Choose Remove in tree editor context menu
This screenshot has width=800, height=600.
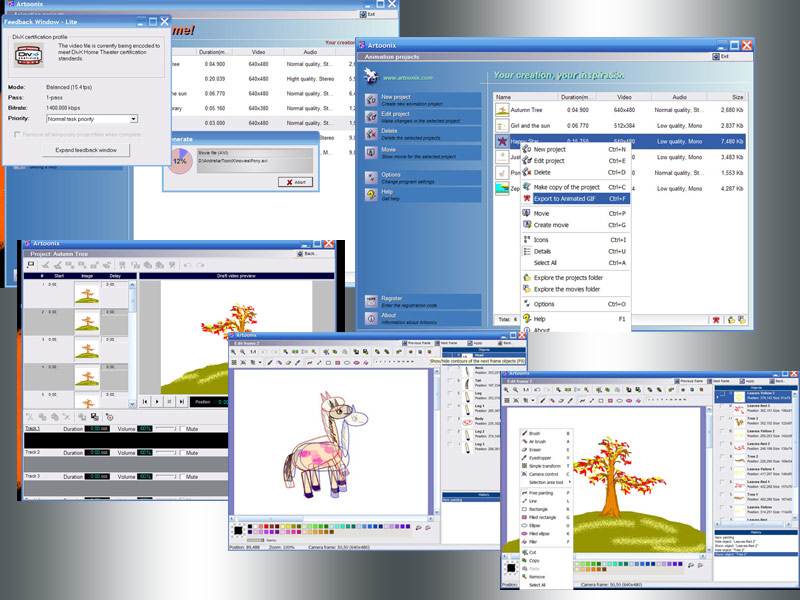[545, 577]
